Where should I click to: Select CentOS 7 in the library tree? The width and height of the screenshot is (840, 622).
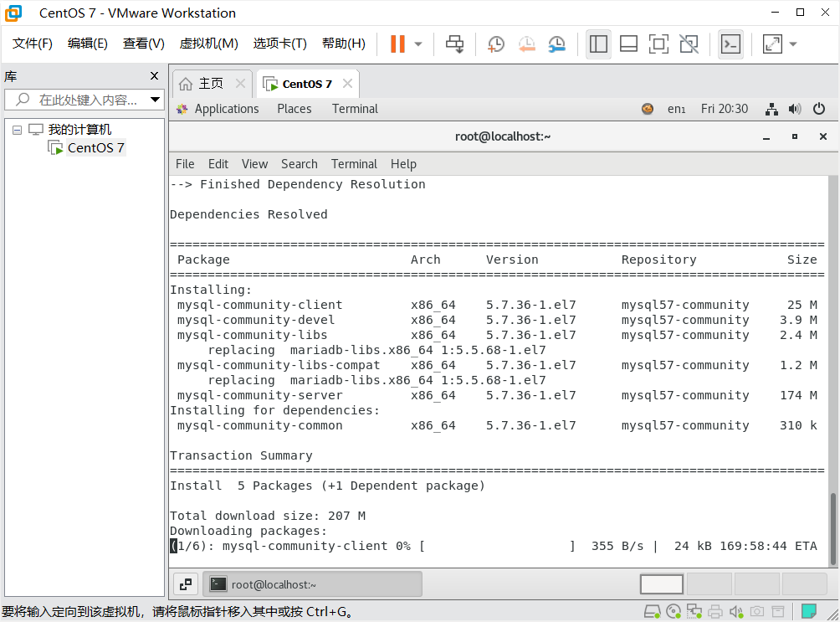pos(95,147)
